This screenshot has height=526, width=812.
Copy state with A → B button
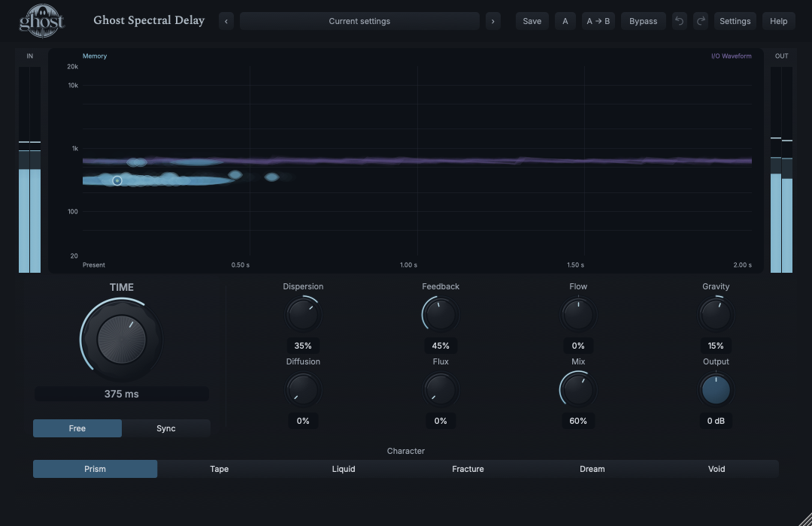(x=598, y=21)
